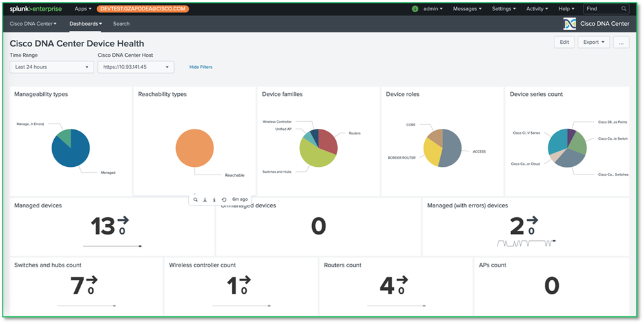Viewport: 644px width, 324px height.
Task: Click the Unified AP legend label
Action: (x=284, y=129)
